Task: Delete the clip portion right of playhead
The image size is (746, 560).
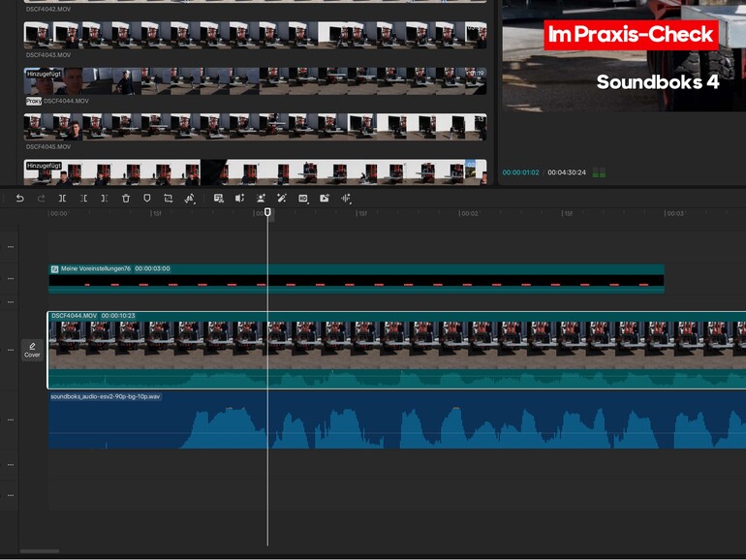Action: point(105,199)
